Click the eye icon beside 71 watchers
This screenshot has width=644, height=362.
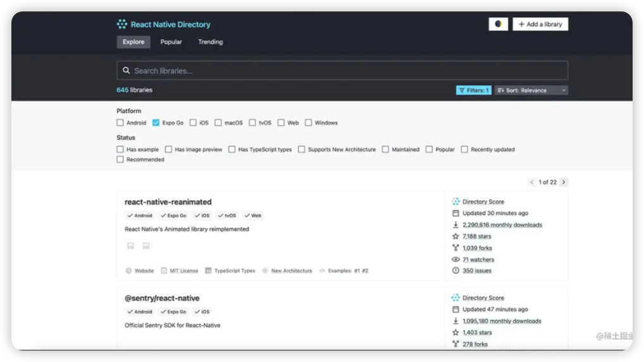(x=455, y=260)
